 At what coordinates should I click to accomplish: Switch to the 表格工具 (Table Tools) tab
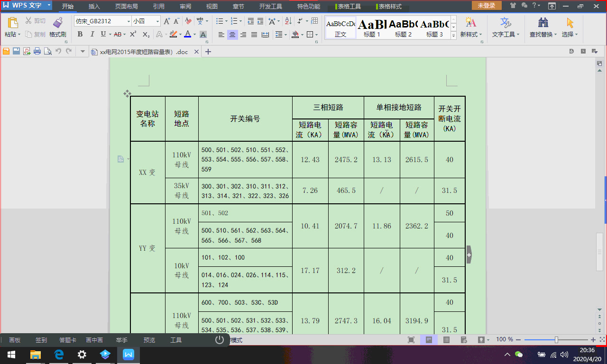(348, 6)
